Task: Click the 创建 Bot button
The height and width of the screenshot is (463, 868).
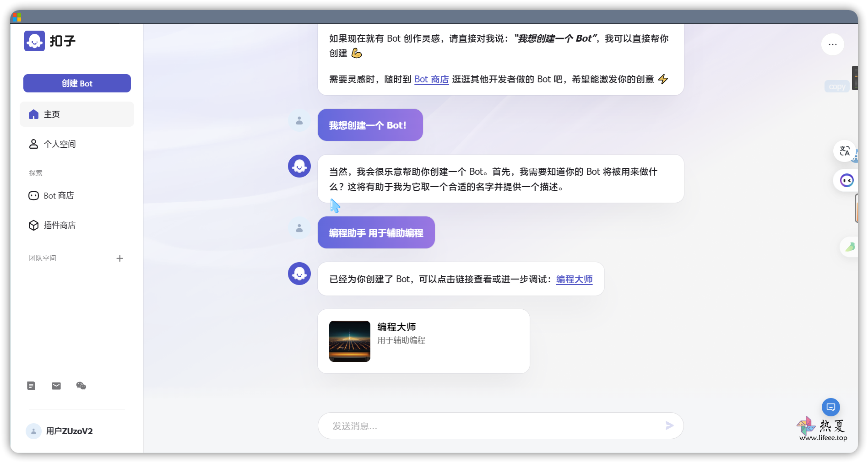Action: 77,83
